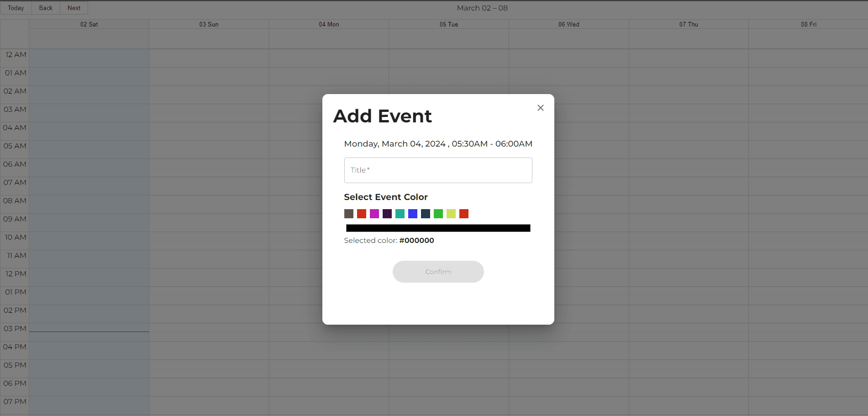Viewport: 868px width, 416px height.
Task: Click the Select Event Color label
Action: pyautogui.click(x=386, y=197)
